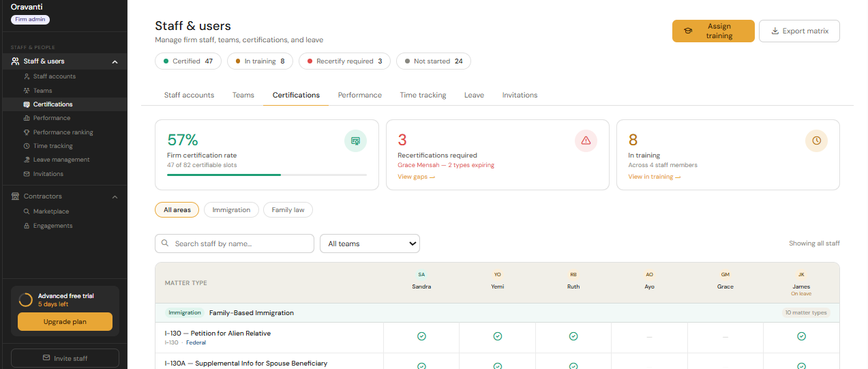868x369 pixels.
Task: Click the Invitations envelope icon in sidebar
Action: pyautogui.click(x=27, y=174)
